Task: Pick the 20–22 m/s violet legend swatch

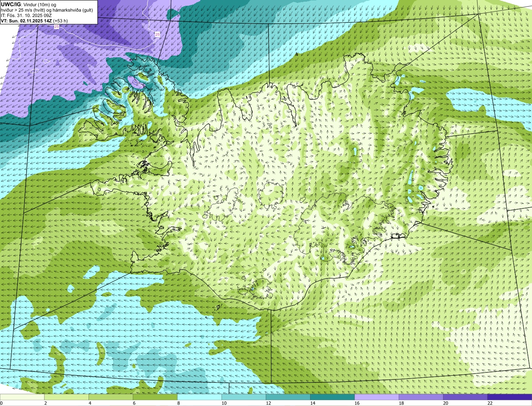Action: click(465, 397)
